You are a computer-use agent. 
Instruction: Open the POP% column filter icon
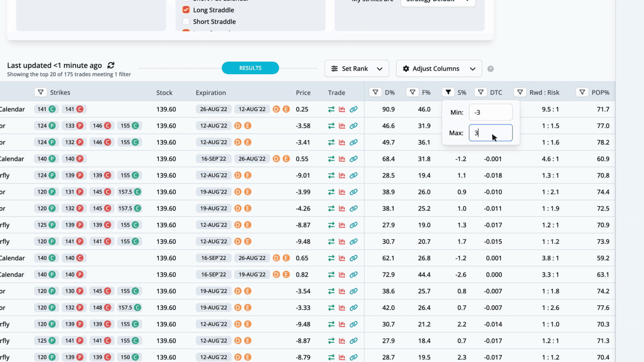(x=582, y=93)
